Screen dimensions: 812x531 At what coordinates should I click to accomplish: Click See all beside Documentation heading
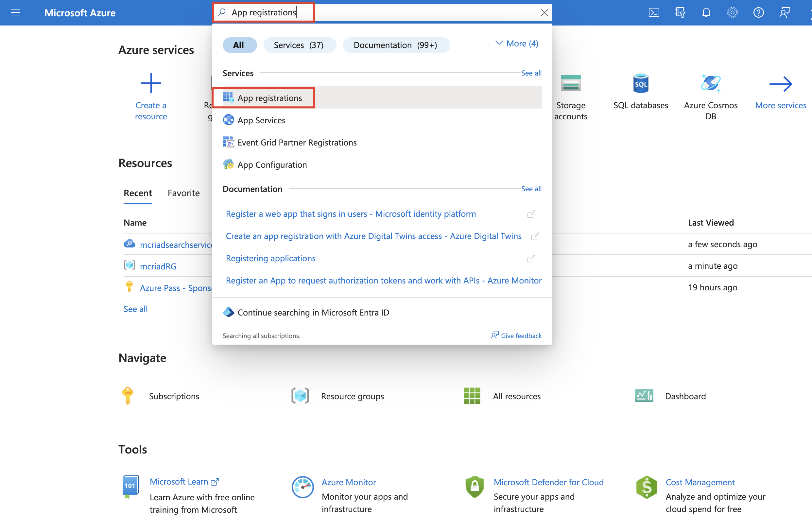coord(531,189)
